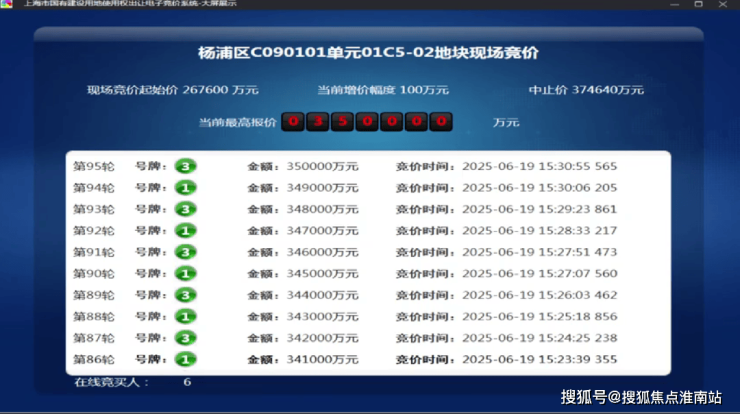Click the green paddle badge in round 95
Image resolution: width=740 pixels, height=414 pixels.
tap(185, 166)
